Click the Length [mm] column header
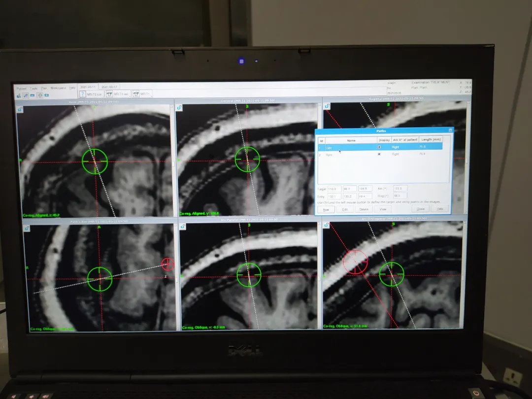Screen dimensions: 532x399 coord(431,139)
